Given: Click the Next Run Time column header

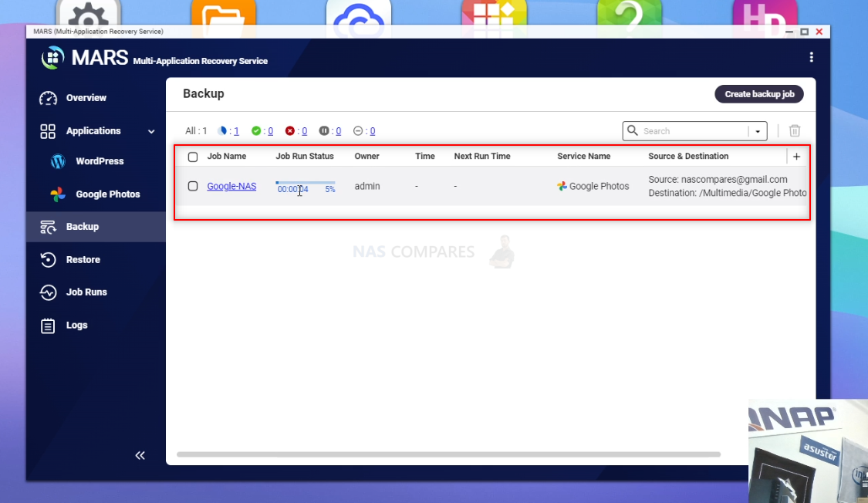Looking at the screenshot, I should (482, 157).
